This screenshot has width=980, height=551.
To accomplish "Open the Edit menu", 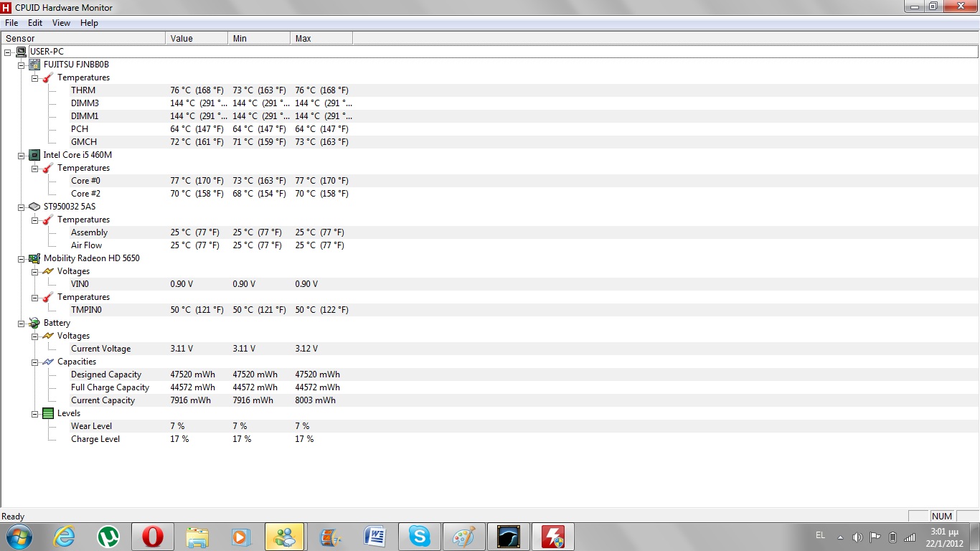I will (35, 23).
